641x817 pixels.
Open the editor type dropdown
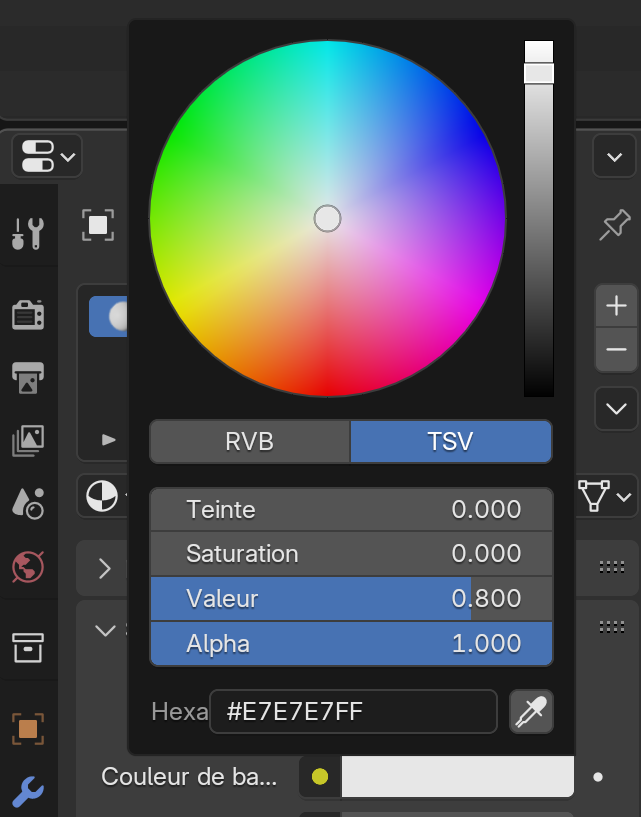coord(47,156)
